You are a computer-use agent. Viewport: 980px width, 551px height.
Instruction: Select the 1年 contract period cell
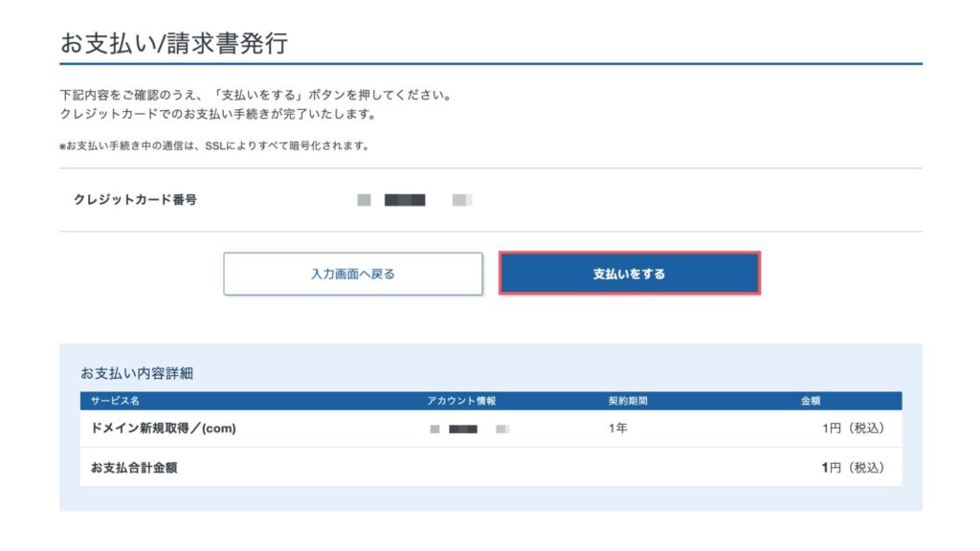pos(617,429)
